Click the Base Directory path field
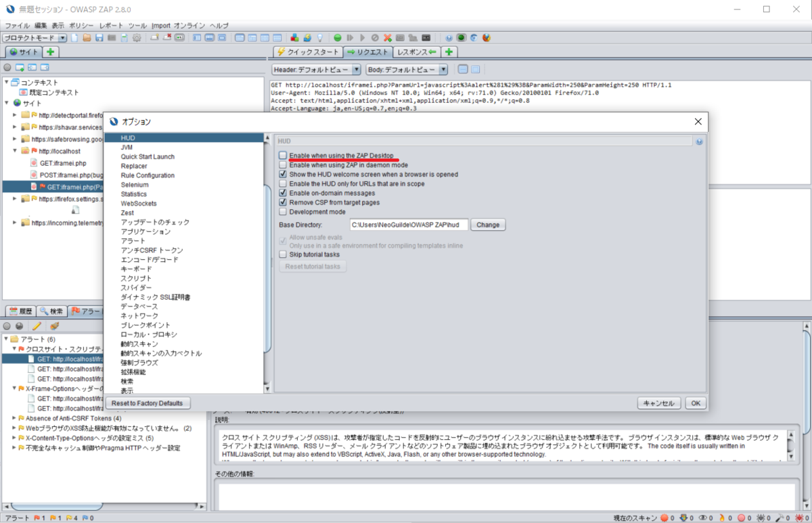The image size is (812, 523). tap(409, 225)
